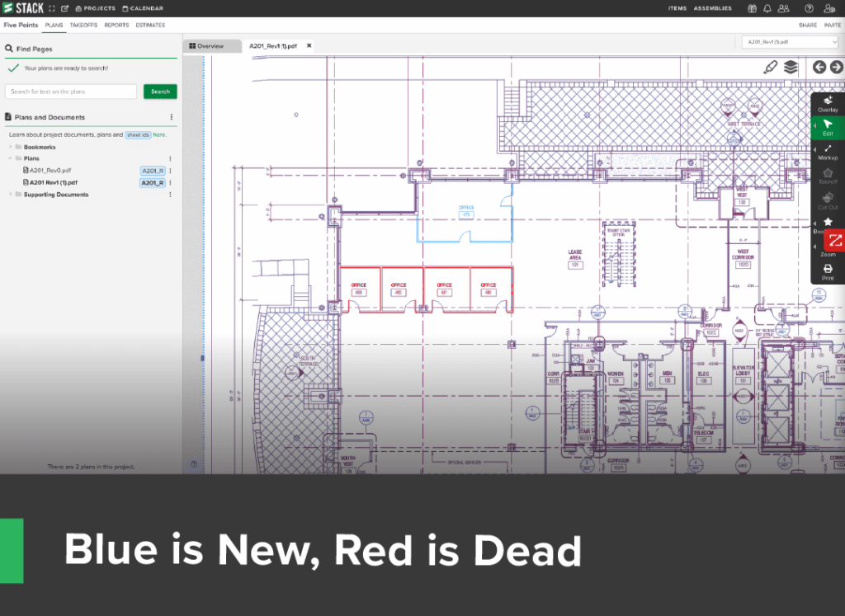Screen dimensions: 845x616
Task: Open the CALENDAR menu
Action: coord(143,8)
